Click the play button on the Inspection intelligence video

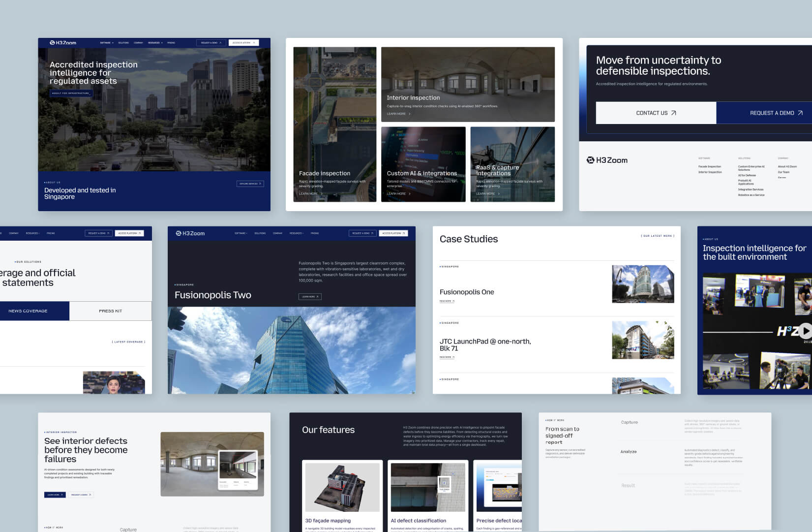(805, 331)
